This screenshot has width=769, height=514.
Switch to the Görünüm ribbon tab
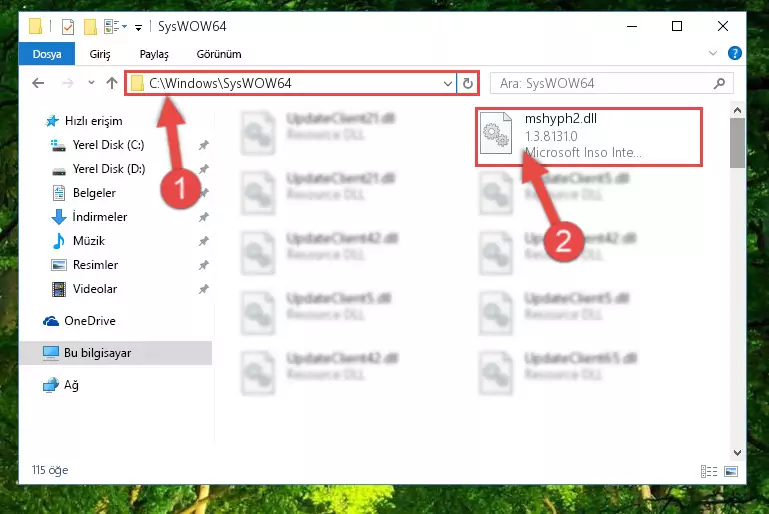tap(219, 54)
